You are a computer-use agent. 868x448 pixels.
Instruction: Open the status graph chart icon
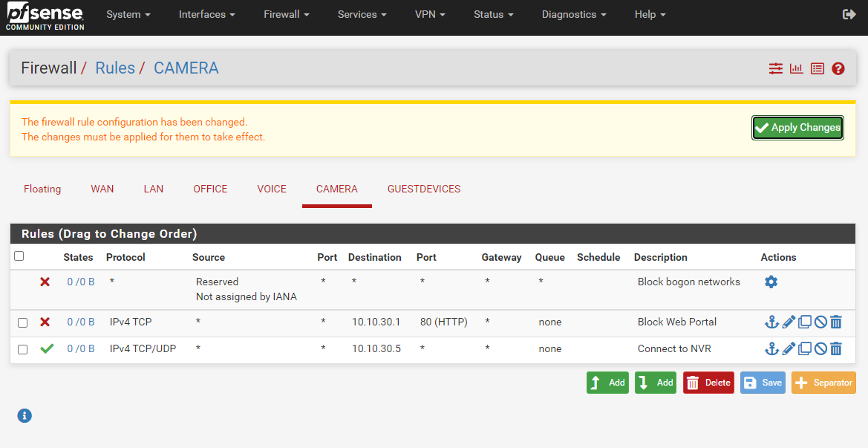pos(797,68)
